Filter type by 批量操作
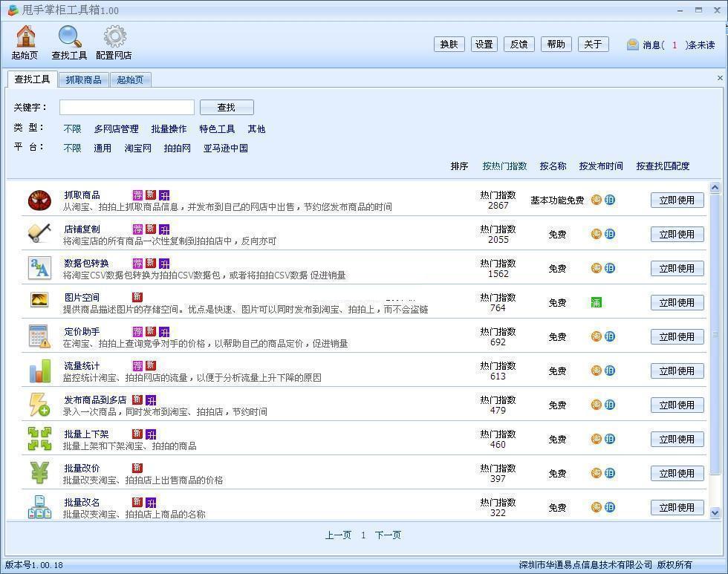The height and width of the screenshot is (574, 728). (x=169, y=129)
